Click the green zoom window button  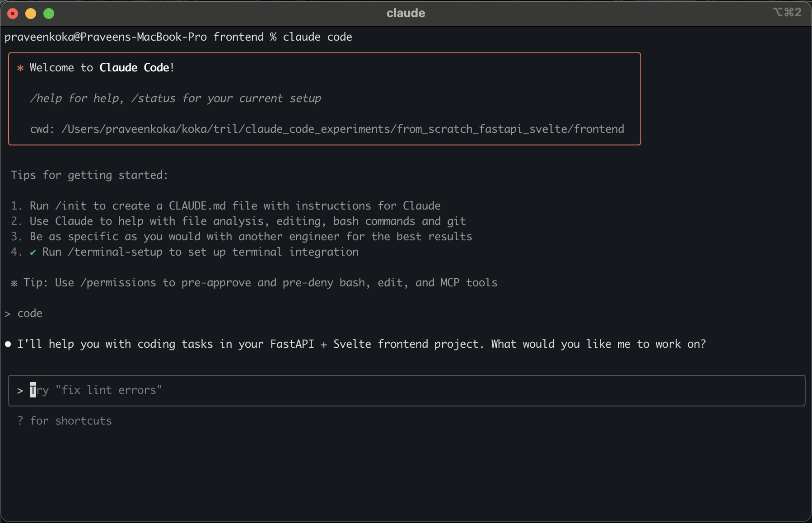click(49, 14)
